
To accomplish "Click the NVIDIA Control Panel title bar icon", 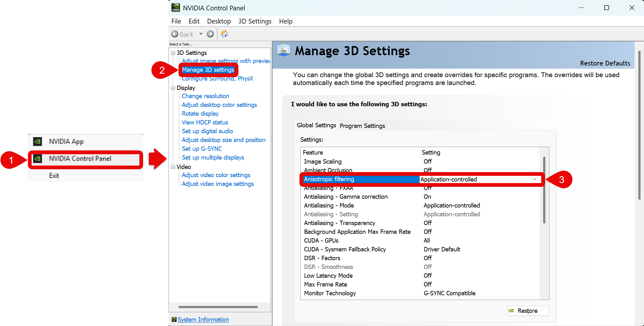I will point(176,8).
